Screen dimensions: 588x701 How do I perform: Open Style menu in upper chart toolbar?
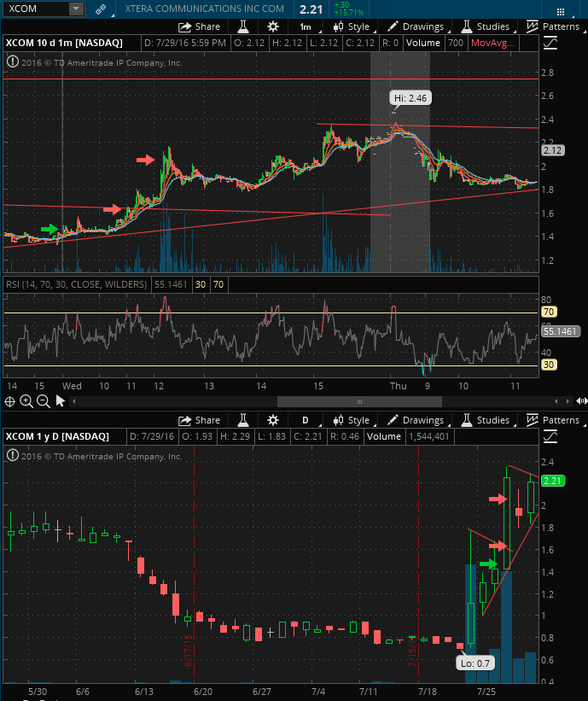coord(352,26)
